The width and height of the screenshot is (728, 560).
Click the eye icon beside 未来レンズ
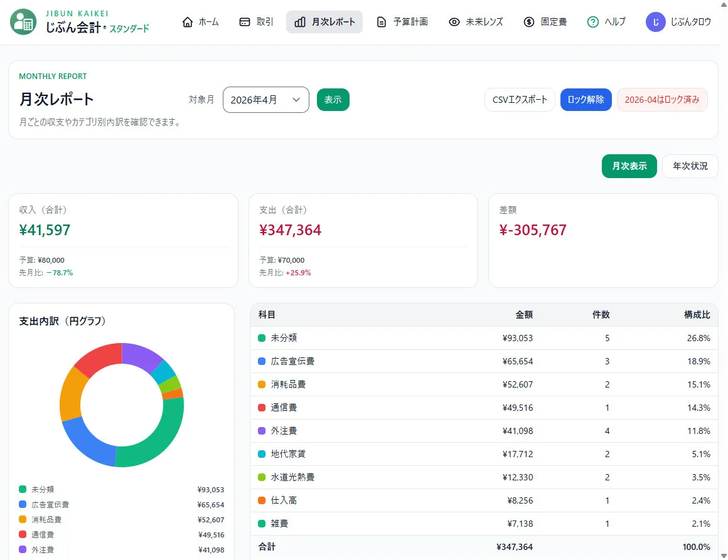[454, 22]
